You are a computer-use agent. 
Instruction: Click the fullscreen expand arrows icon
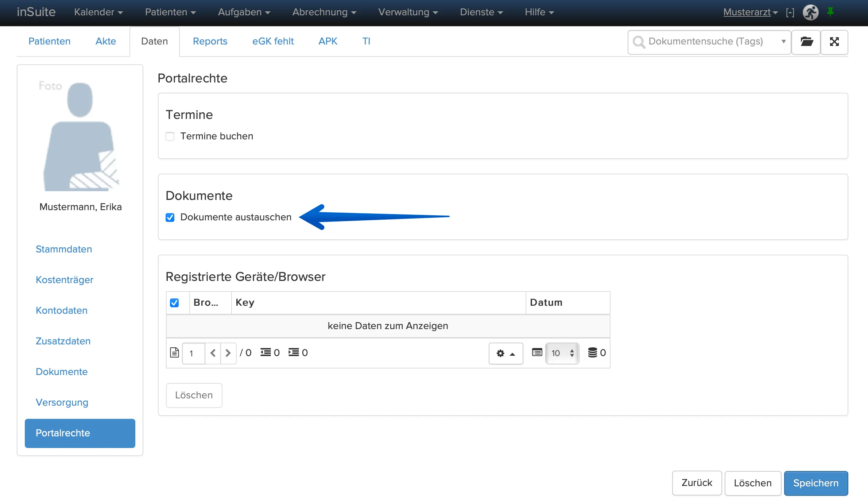coord(834,42)
